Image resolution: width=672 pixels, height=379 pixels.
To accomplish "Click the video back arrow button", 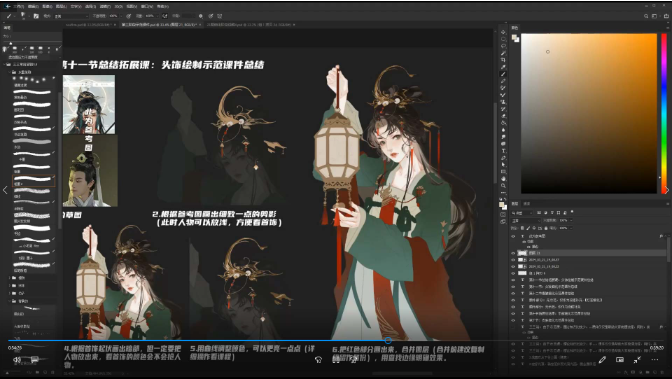I will (7, 6).
